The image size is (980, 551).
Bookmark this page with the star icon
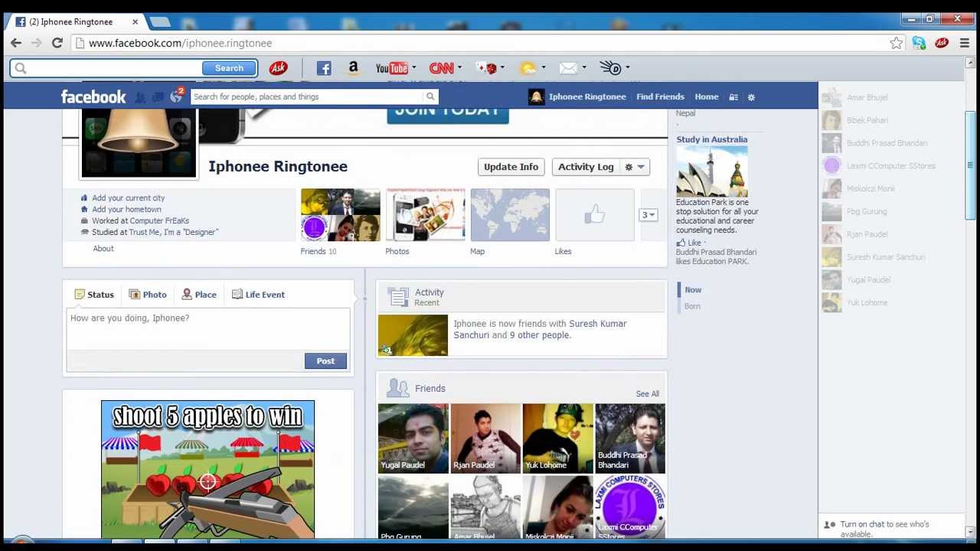coord(896,43)
